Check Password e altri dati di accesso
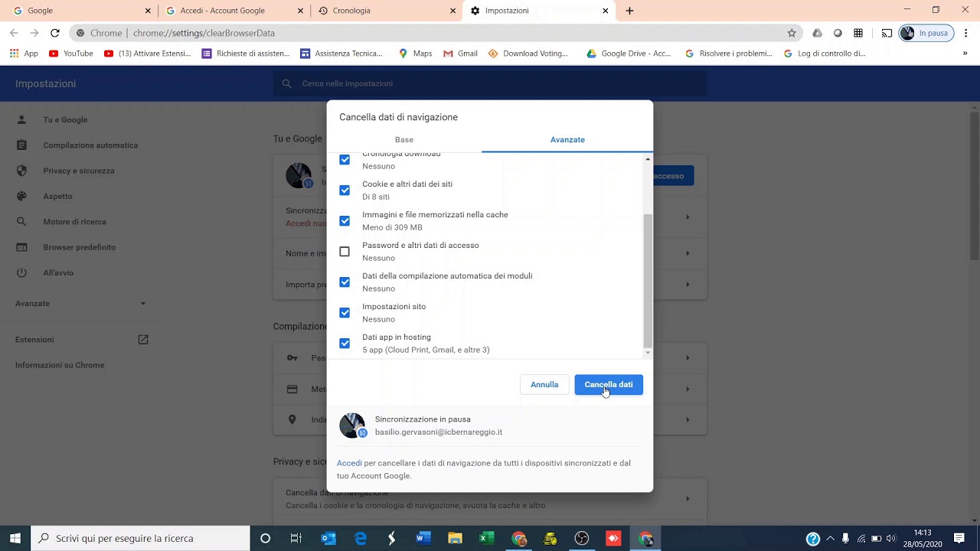 [345, 251]
